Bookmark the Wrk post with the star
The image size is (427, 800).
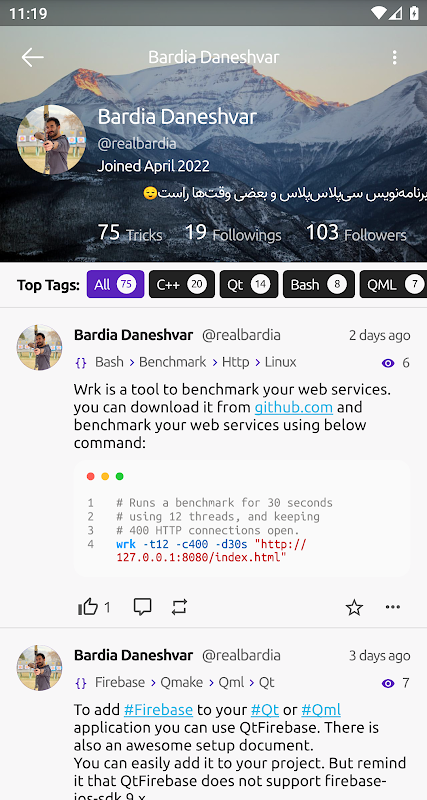click(354, 607)
